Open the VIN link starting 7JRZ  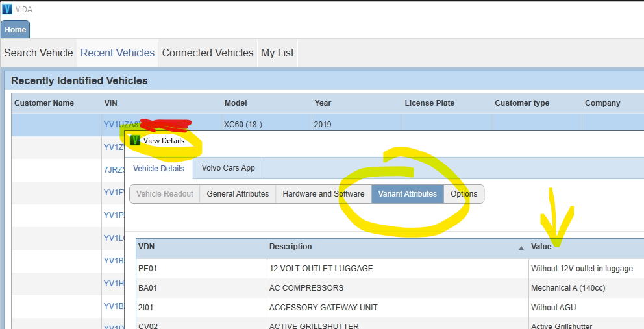pos(114,169)
